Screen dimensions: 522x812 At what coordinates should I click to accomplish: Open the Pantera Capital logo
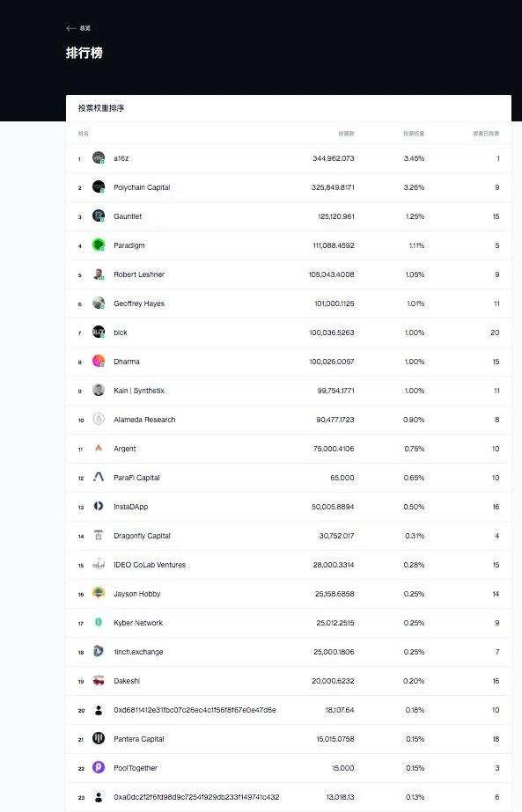[99, 738]
